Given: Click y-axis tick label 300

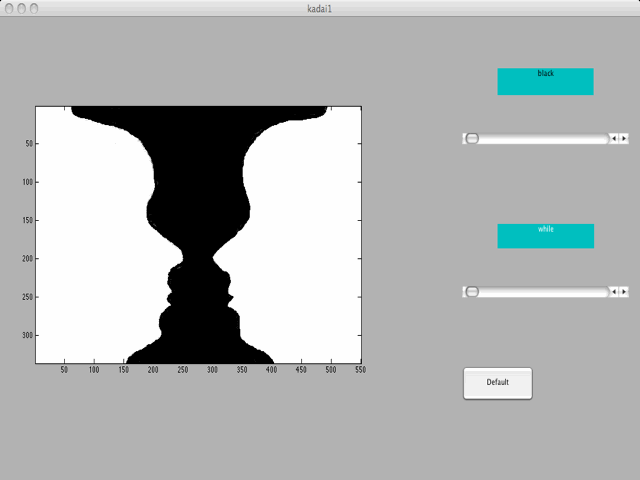Looking at the screenshot, I should pyautogui.click(x=28, y=336).
